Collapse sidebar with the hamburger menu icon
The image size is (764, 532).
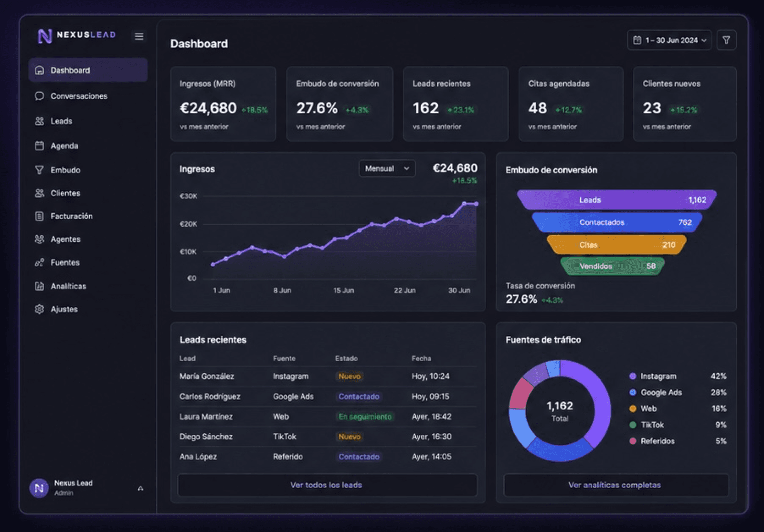coord(139,36)
